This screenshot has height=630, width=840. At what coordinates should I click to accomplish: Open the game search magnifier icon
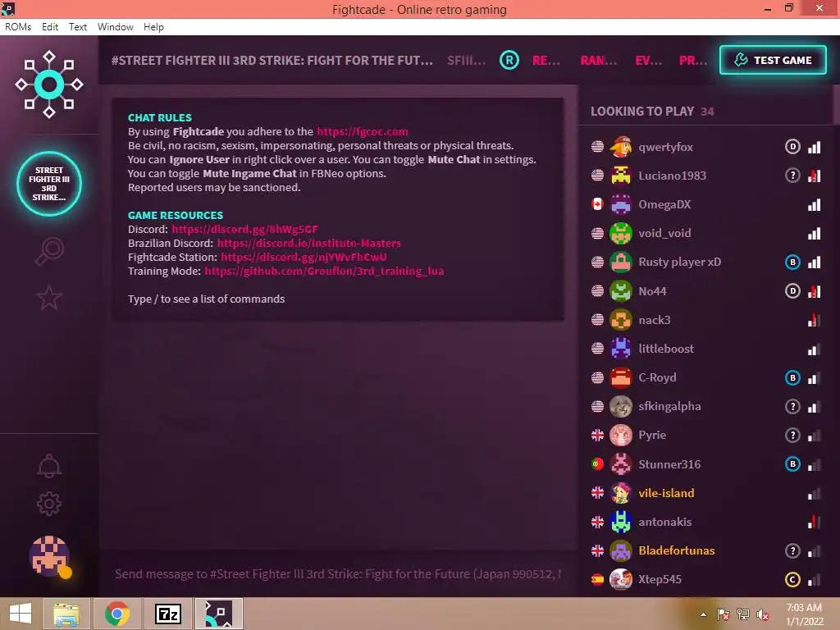(49, 251)
